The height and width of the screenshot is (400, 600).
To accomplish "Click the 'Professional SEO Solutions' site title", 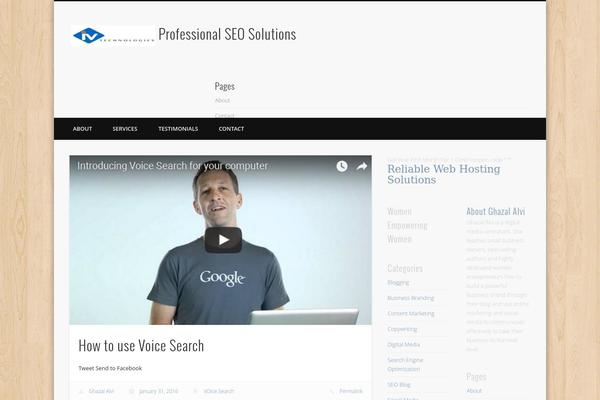I will [x=227, y=34].
